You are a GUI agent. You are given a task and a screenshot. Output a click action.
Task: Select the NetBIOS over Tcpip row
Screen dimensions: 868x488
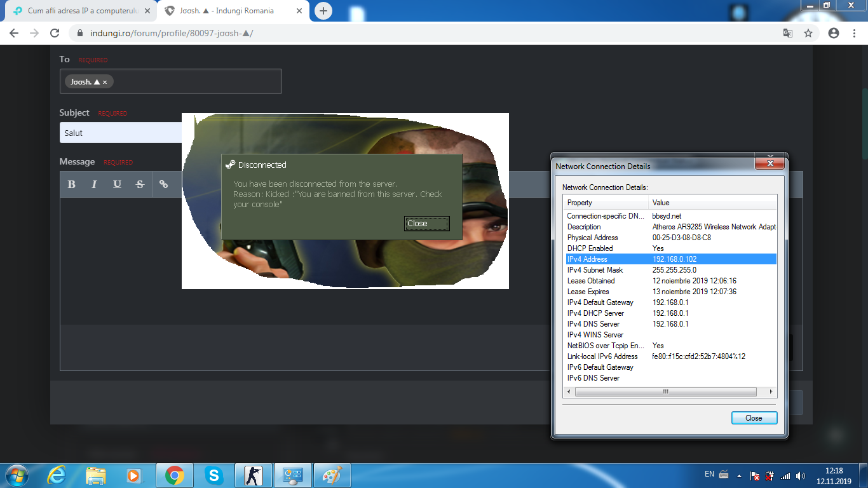click(x=671, y=346)
